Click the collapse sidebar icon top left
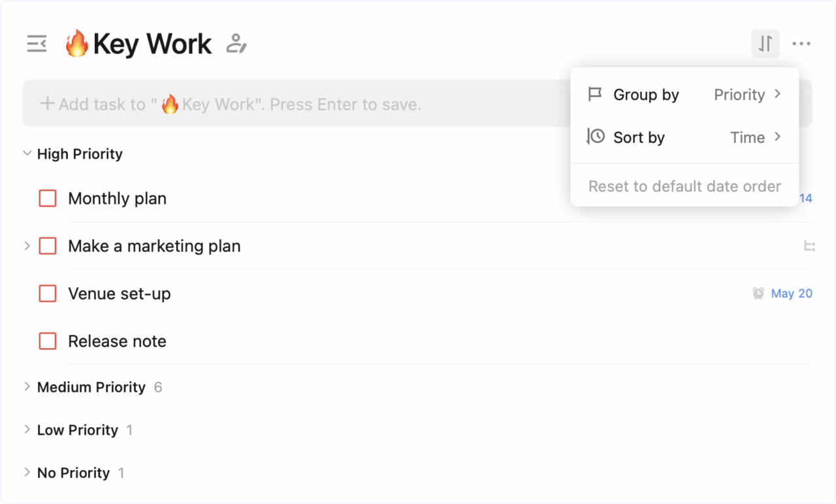 pyautogui.click(x=36, y=43)
